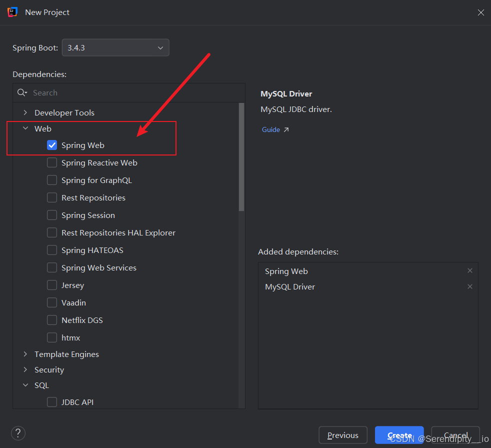Click the Create button

tap(399, 435)
